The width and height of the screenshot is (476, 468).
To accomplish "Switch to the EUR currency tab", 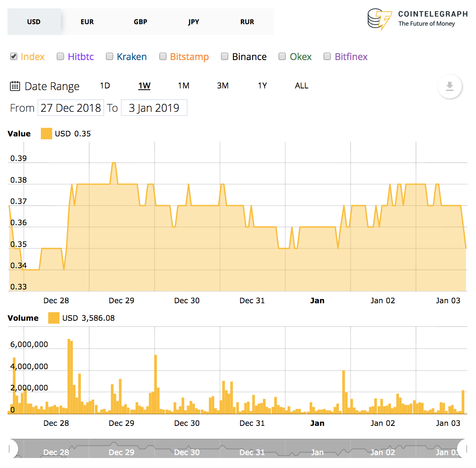I will pyautogui.click(x=87, y=22).
